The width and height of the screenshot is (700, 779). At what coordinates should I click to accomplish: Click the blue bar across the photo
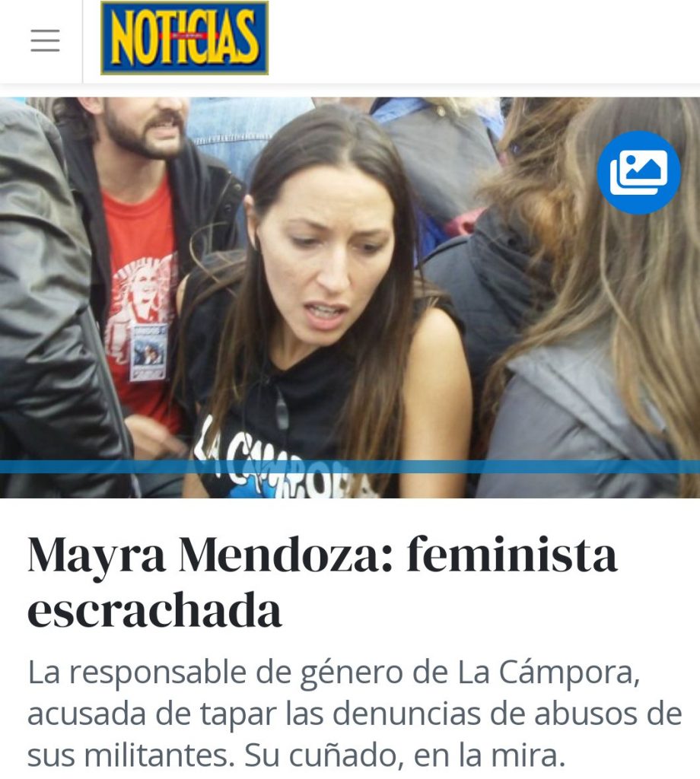pos(350,466)
